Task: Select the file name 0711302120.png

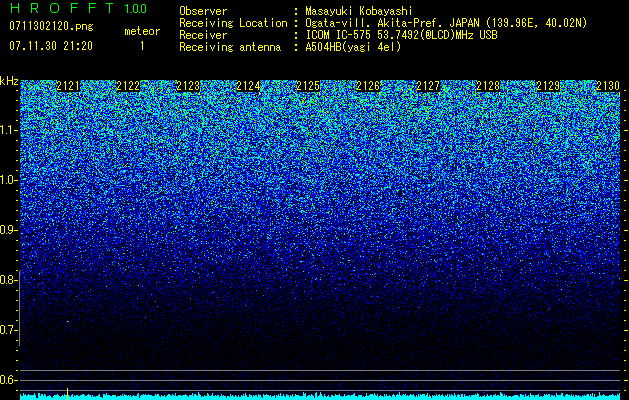Action: click(x=51, y=27)
